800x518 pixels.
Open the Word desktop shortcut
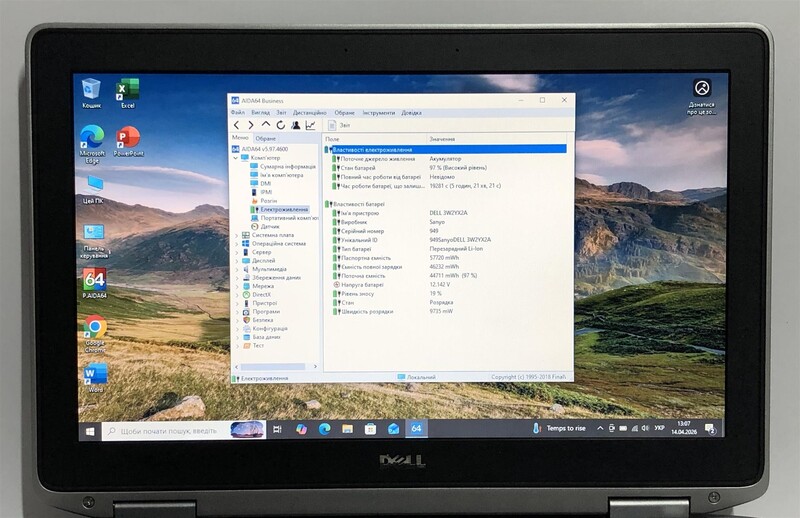(95, 377)
